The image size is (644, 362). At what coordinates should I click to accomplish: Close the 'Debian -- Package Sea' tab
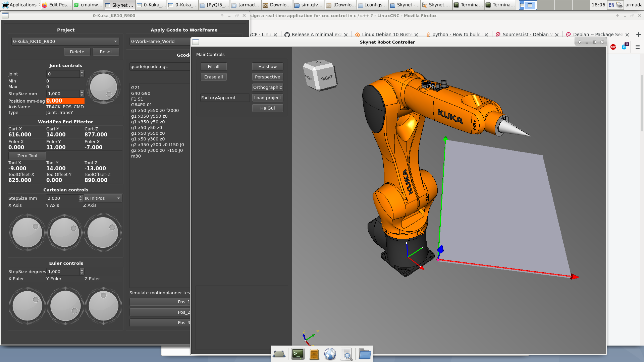(x=627, y=35)
